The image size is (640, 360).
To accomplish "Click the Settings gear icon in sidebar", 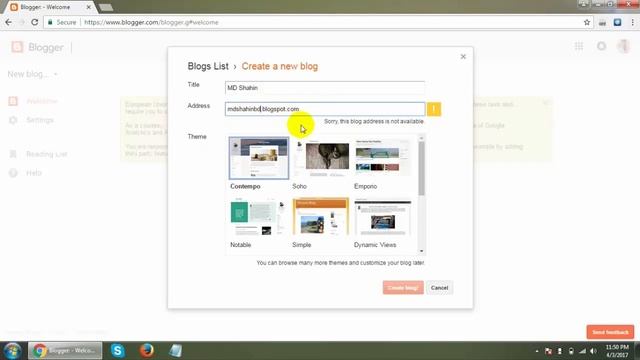I will pos(13,120).
